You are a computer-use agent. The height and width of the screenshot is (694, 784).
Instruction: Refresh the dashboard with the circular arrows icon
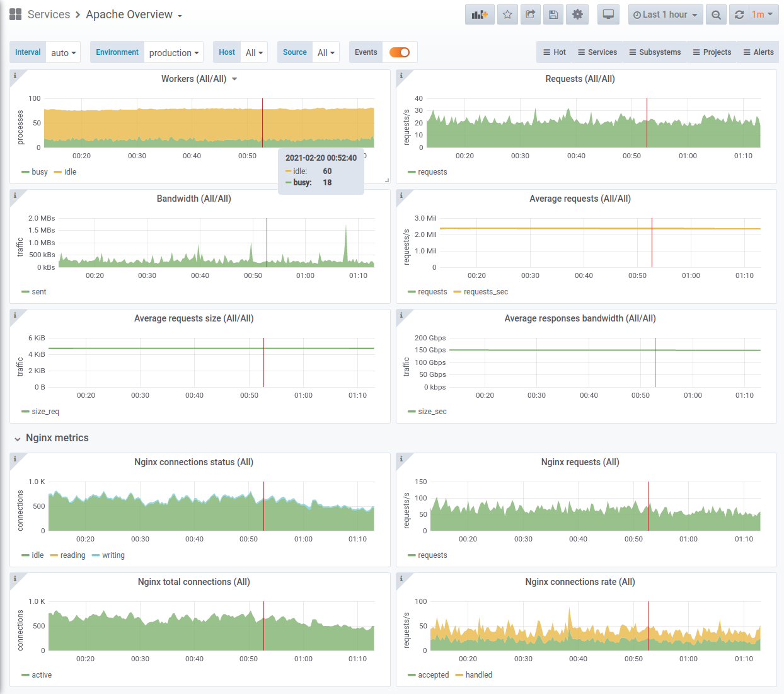coord(739,14)
